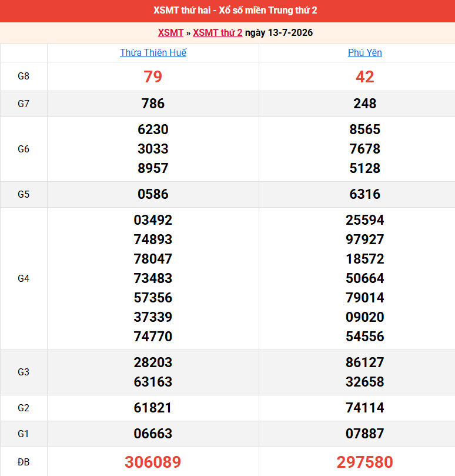Viewport: 455px width, 476px height.
Task: Select Phú Yên G3 number 32658
Action: click(364, 382)
